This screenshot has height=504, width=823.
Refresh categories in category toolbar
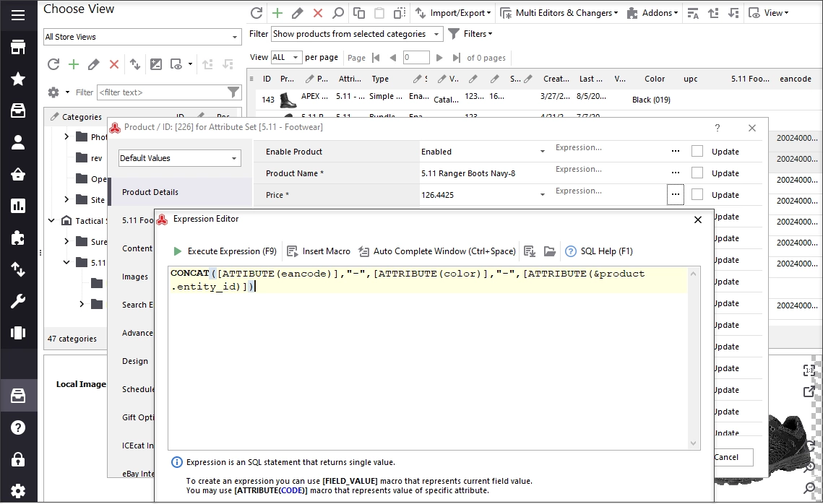53,64
